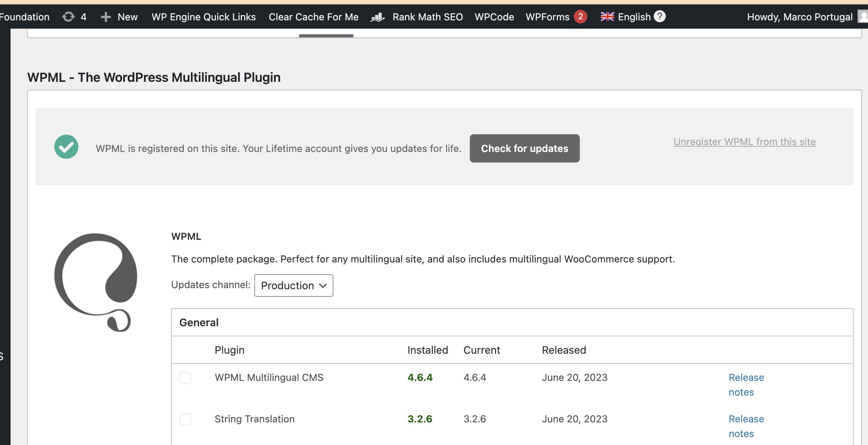The width and height of the screenshot is (868, 445).
Task: Click June 20, 2023 in String Translation row
Action: (x=575, y=419)
